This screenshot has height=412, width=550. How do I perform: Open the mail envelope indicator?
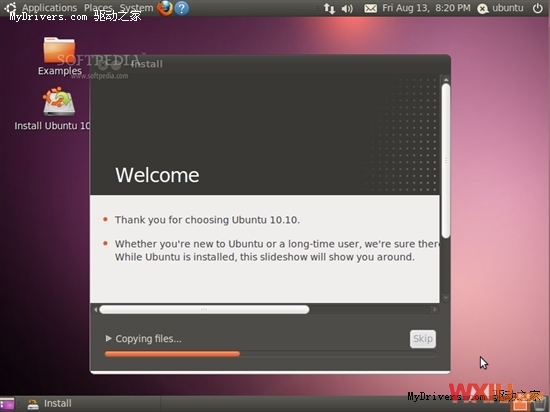(x=370, y=8)
